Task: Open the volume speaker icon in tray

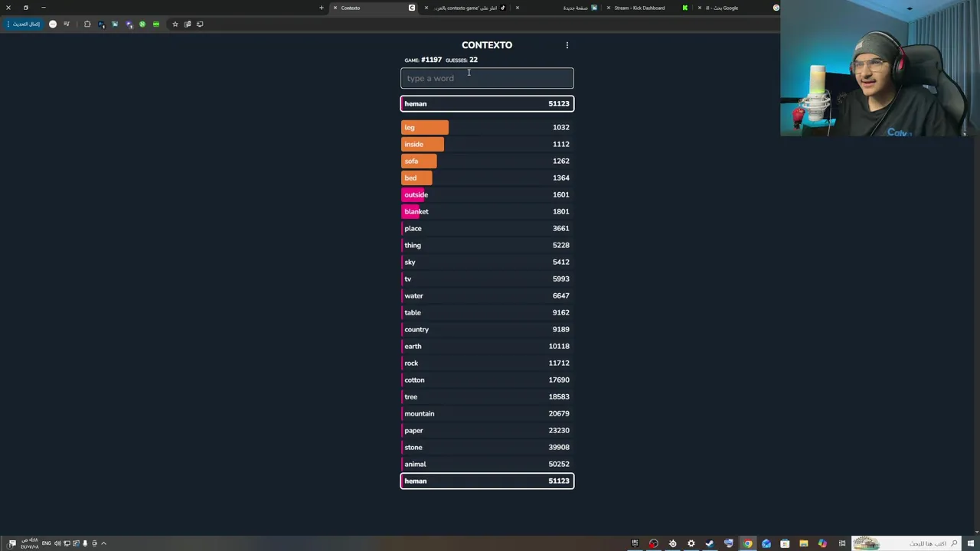Action: [x=57, y=543]
